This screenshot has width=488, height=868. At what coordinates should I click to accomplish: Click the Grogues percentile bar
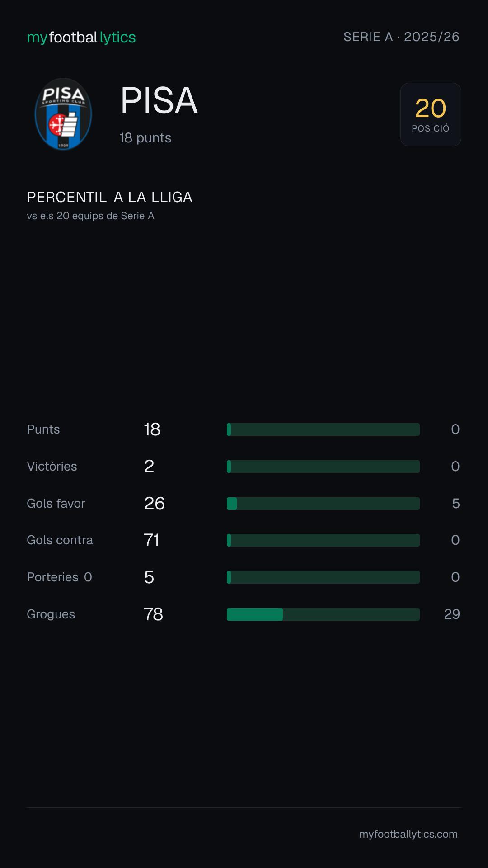(x=323, y=614)
